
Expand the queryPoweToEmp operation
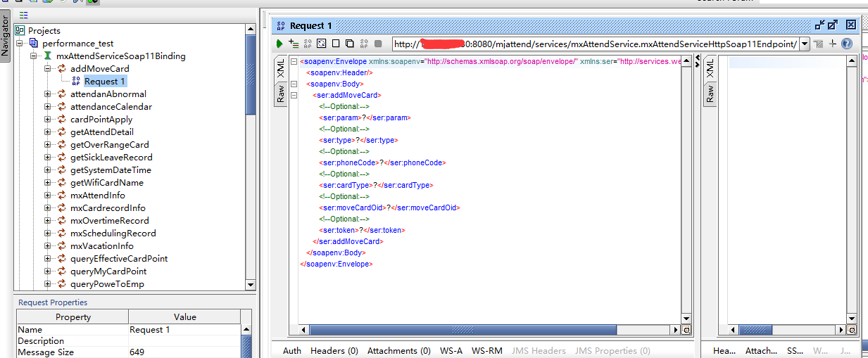(x=48, y=283)
